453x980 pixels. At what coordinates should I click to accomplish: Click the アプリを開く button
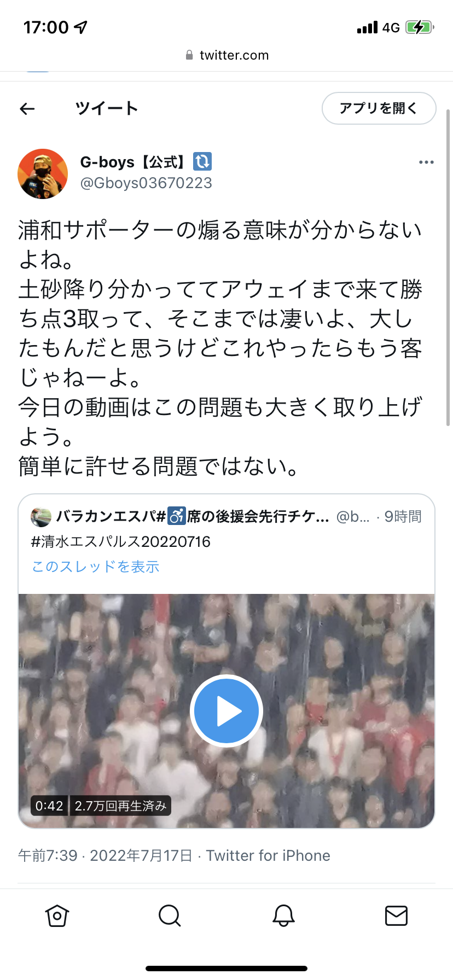(379, 108)
